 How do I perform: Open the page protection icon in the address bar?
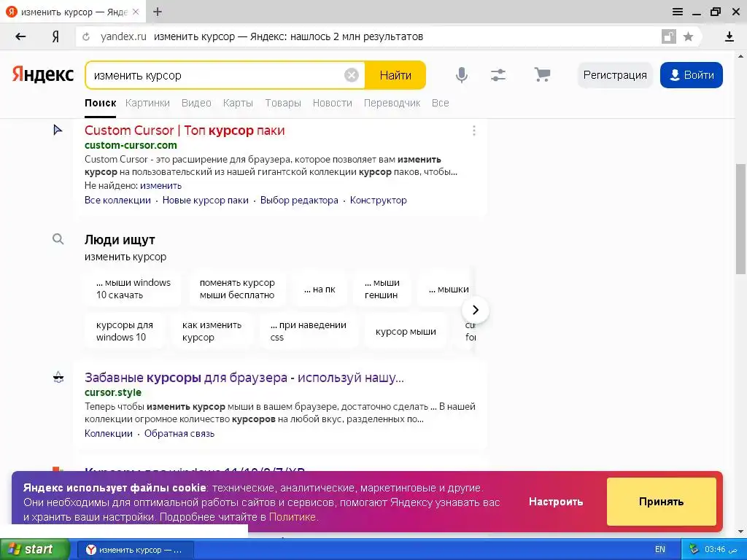pyautogui.click(x=668, y=36)
